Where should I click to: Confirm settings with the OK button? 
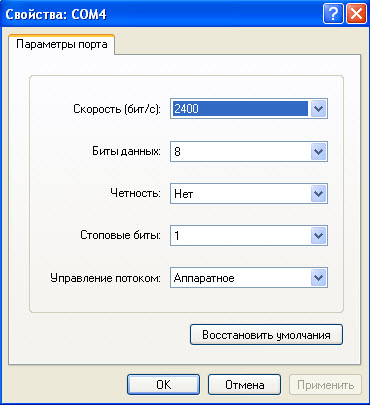(163, 385)
